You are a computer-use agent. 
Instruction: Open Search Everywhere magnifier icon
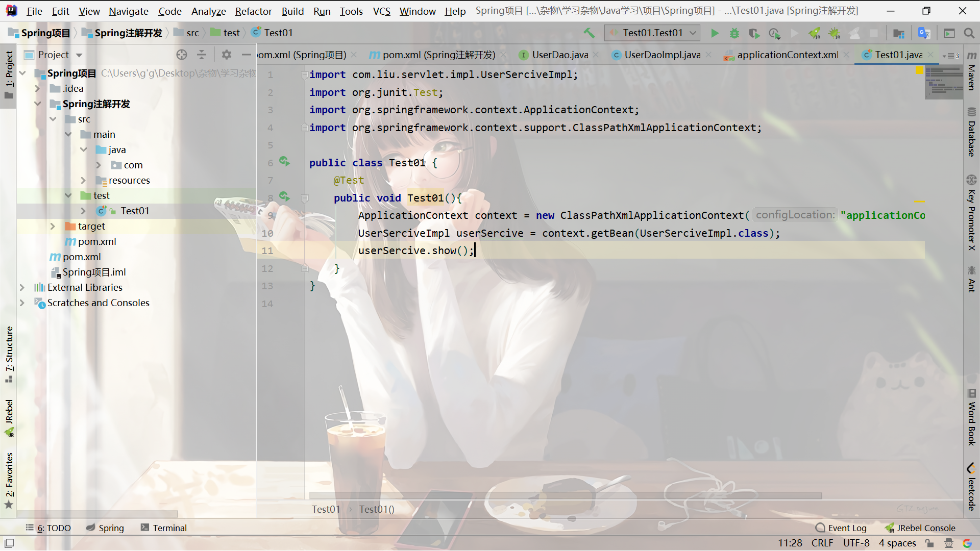(969, 33)
